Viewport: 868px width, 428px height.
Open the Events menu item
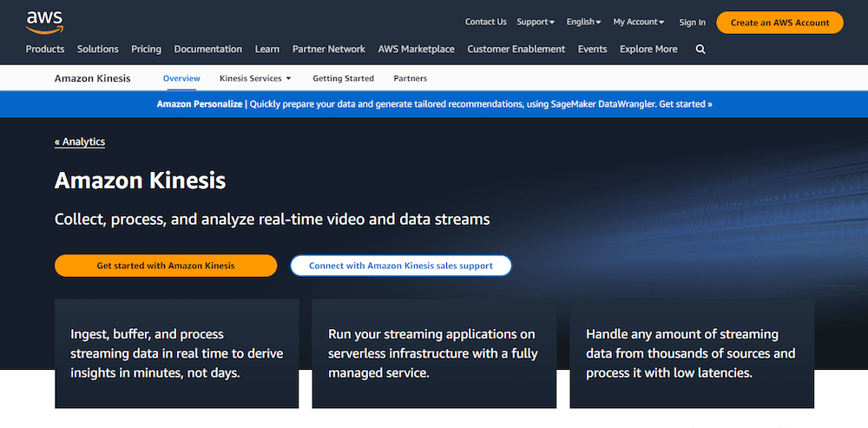(x=592, y=49)
